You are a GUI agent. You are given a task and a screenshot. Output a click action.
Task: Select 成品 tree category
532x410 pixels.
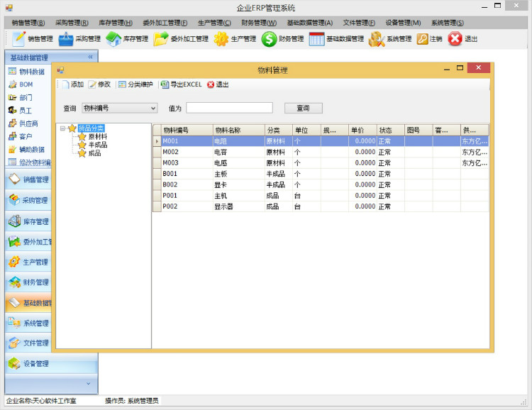(94, 153)
